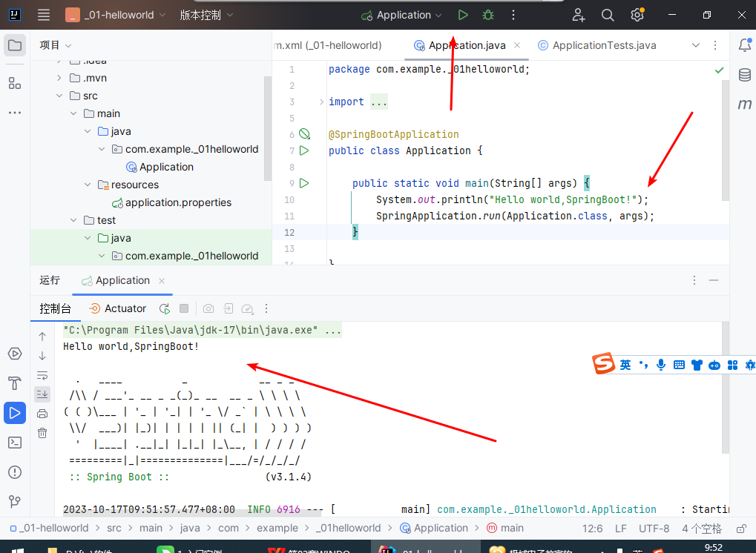Open the Code With Me add-user icon

click(579, 15)
